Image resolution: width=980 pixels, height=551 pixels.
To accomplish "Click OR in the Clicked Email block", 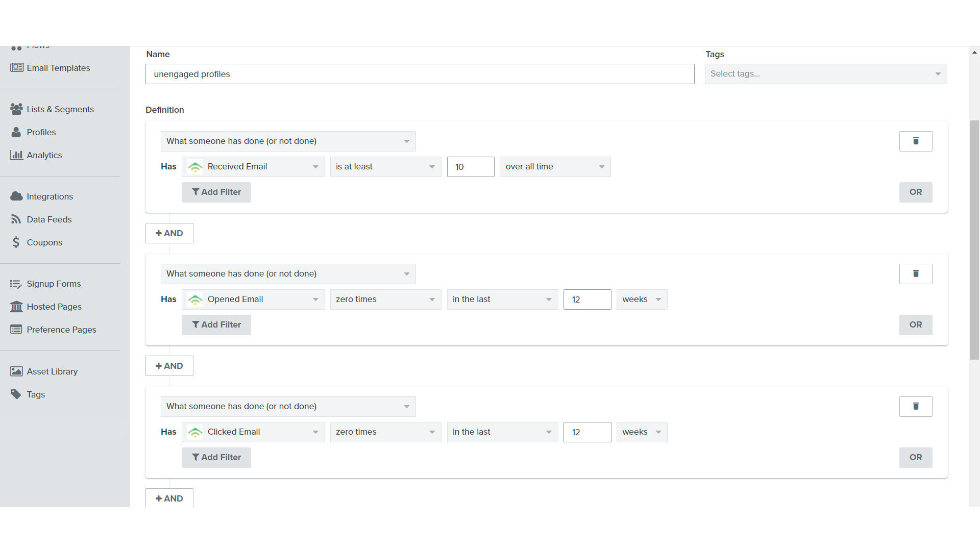I will tap(916, 458).
